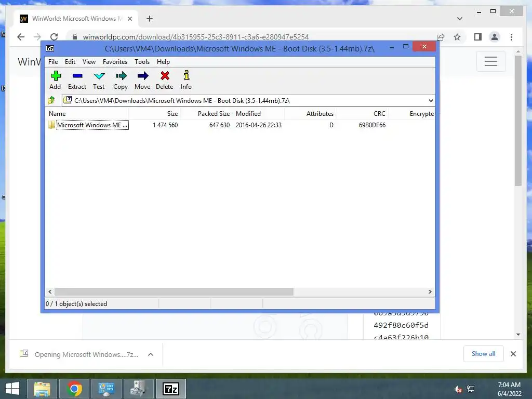Sort by Attributes column header
The height and width of the screenshot is (399, 532).
[x=310, y=114]
